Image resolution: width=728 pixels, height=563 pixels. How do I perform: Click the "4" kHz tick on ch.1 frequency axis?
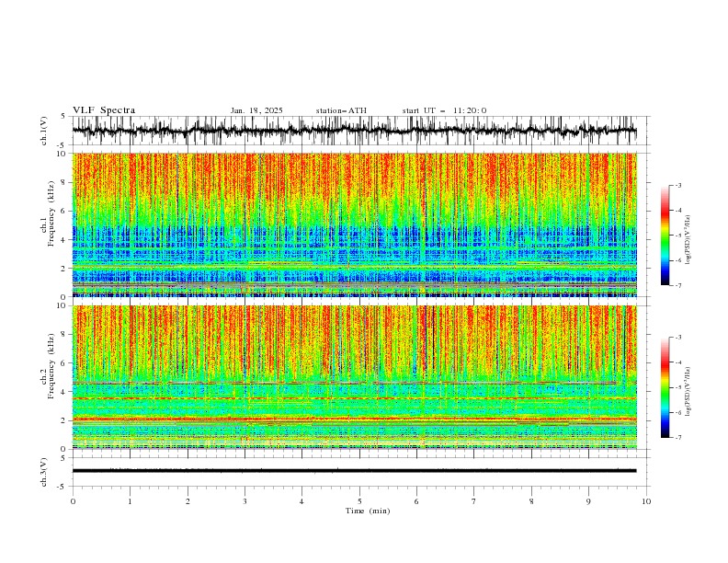click(x=64, y=240)
